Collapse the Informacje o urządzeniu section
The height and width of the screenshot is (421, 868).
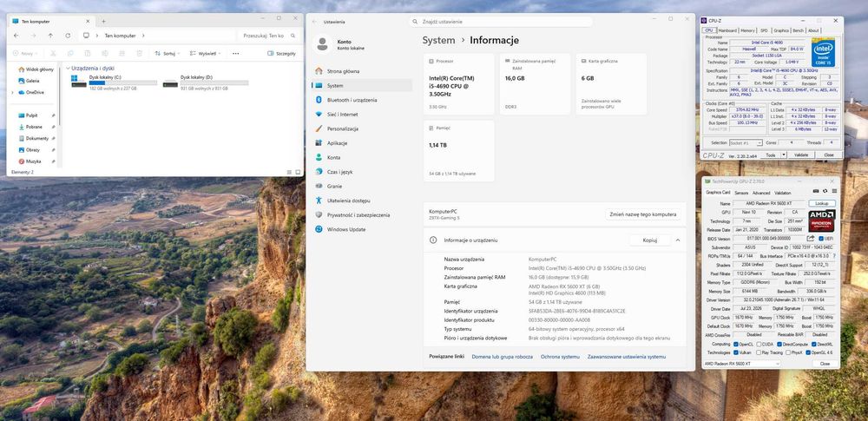click(x=678, y=240)
